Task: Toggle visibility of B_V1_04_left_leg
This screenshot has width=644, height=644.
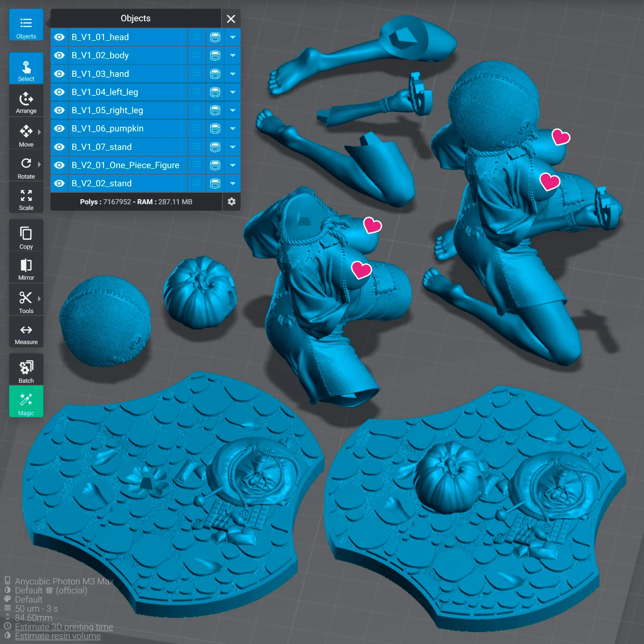Action: click(x=60, y=92)
